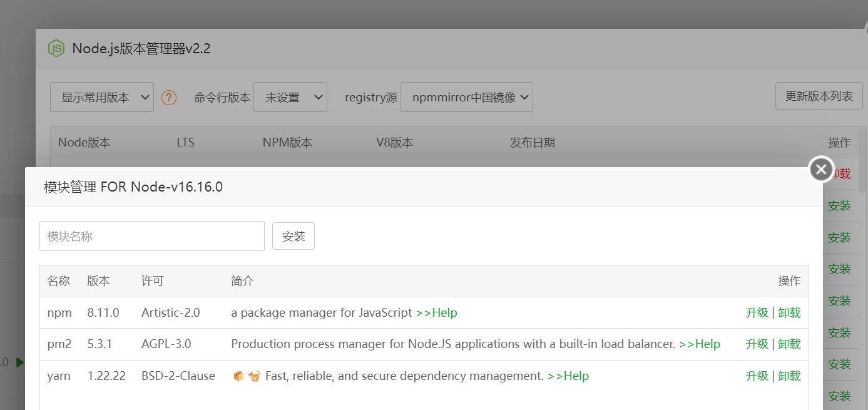868x410 pixels.
Task: Click 升级 in the yarn row
Action: coord(757,376)
